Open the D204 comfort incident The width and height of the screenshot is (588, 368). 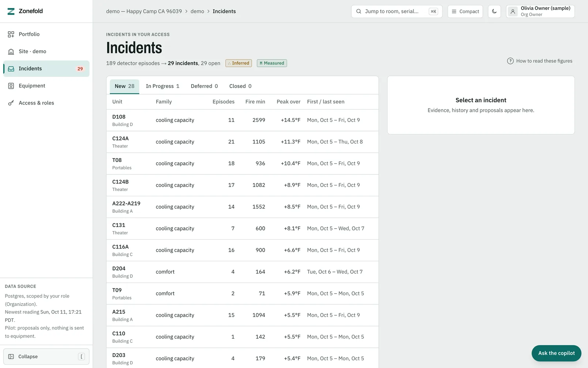[x=243, y=272]
